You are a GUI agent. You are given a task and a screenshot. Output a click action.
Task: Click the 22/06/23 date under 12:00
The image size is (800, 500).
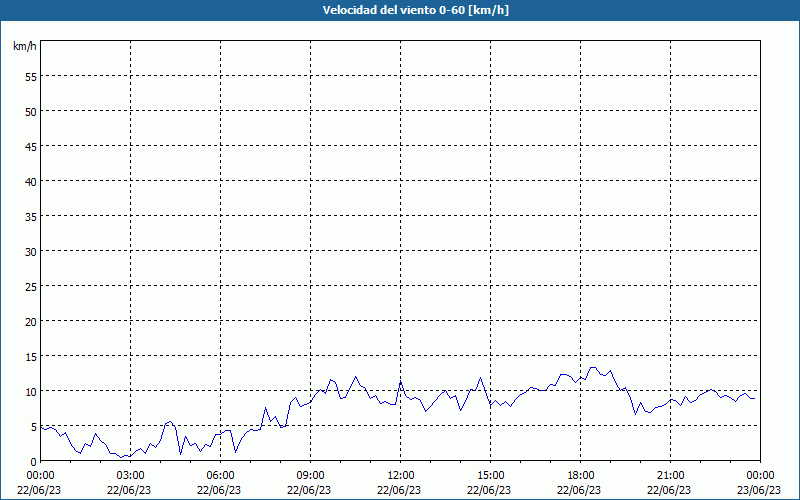click(399, 490)
